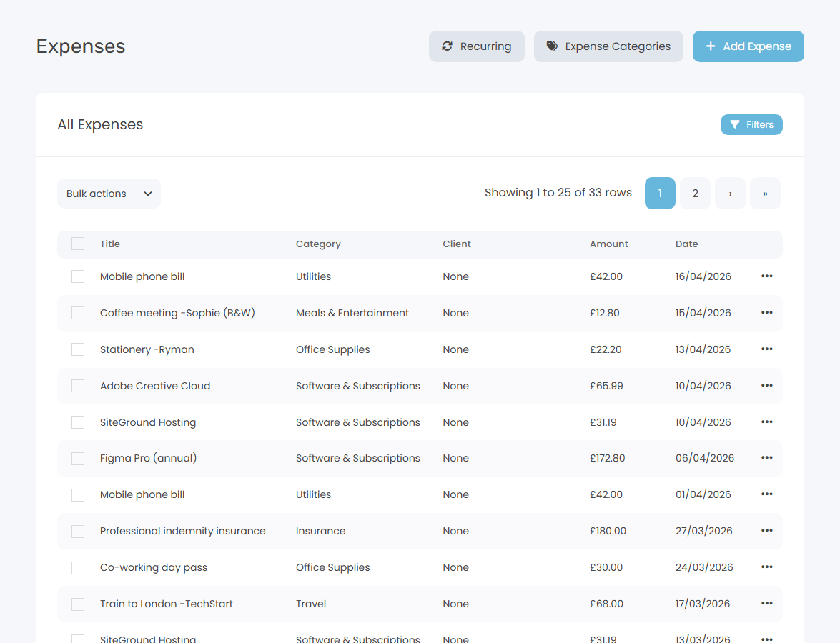Viewport: 840px width, 643px height.
Task: Select checkbox for Coffee meeting -Sophie (B&W)
Action: [78, 313]
